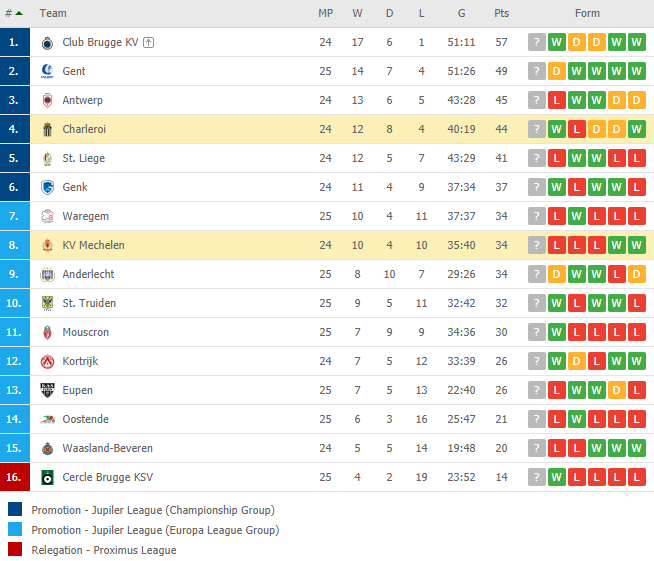Click the Anderlecht crest icon
654x561 pixels.
(x=47, y=274)
